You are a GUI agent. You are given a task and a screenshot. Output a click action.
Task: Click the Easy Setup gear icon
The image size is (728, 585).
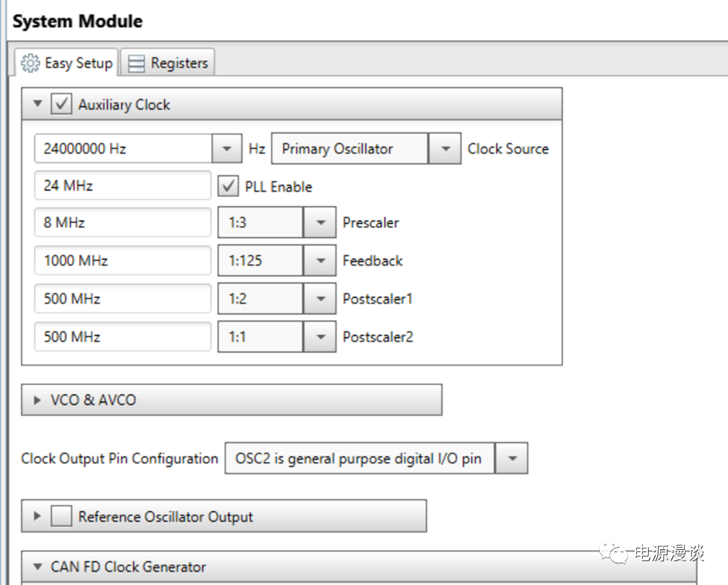click(x=31, y=63)
